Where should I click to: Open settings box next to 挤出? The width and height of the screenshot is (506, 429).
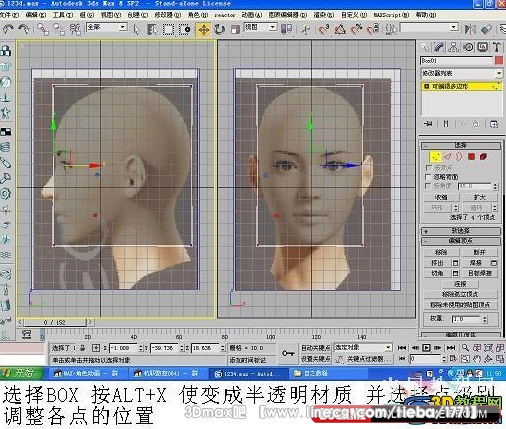[455, 263]
